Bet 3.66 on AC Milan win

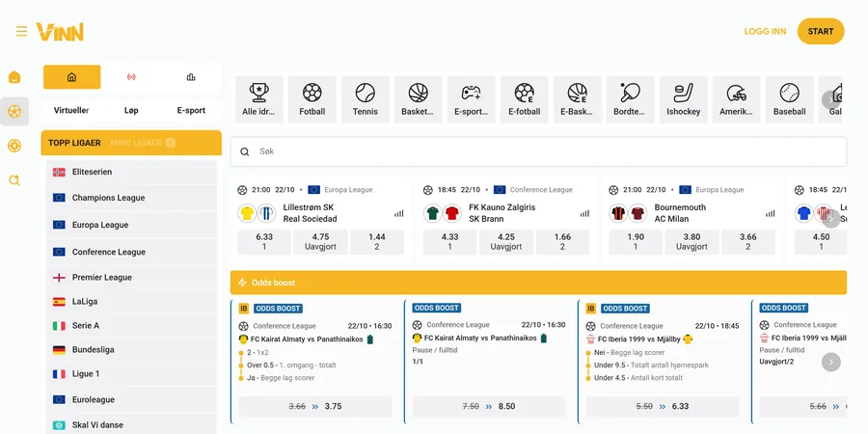pos(748,242)
